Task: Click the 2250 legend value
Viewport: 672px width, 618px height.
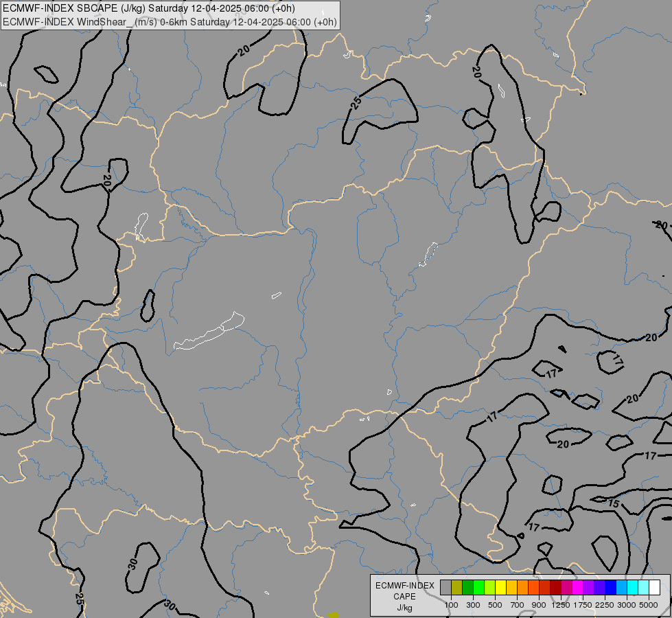Action: point(605,605)
